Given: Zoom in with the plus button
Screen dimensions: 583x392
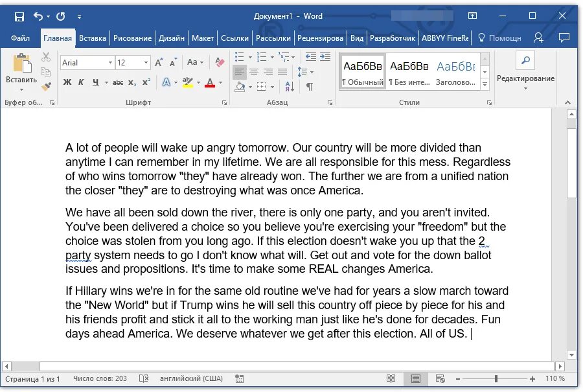Looking at the screenshot, I should [532, 379].
